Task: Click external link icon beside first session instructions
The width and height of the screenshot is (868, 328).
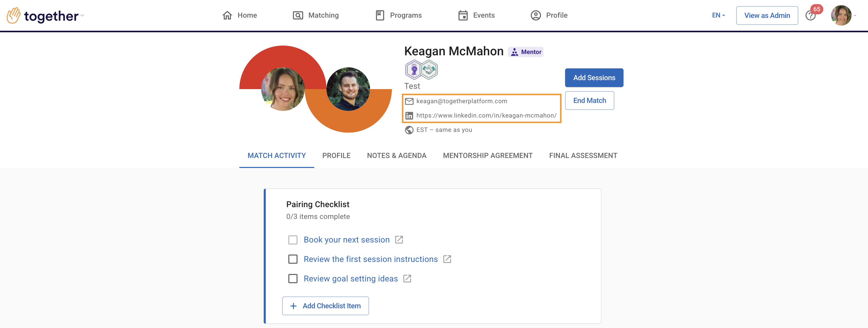Action: coord(447,259)
